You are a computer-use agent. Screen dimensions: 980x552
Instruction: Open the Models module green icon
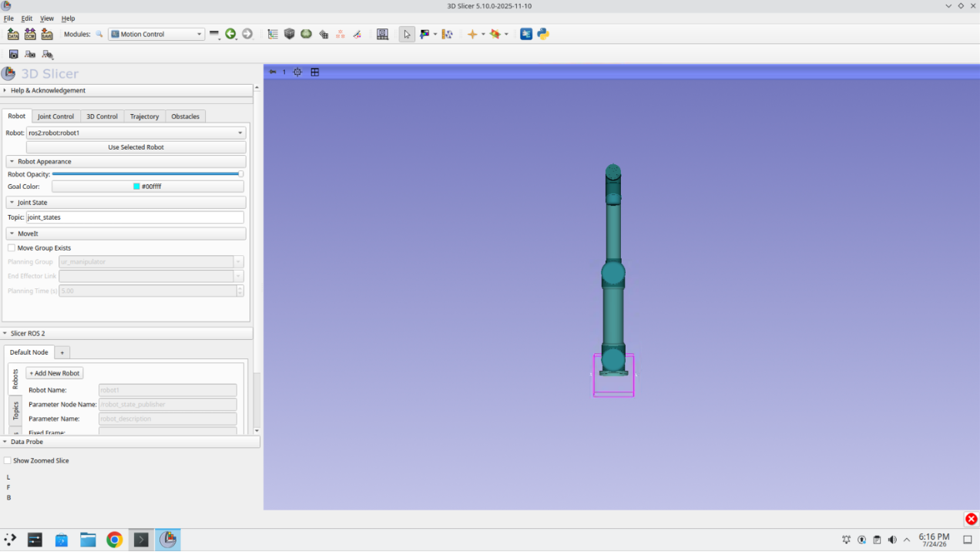click(x=307, y=34)
